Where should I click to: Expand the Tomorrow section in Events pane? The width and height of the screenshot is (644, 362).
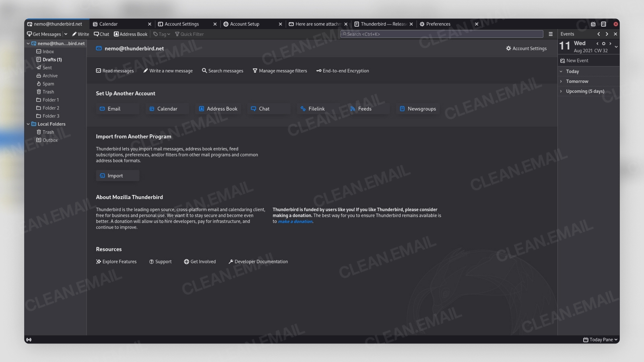pos(561,81)
